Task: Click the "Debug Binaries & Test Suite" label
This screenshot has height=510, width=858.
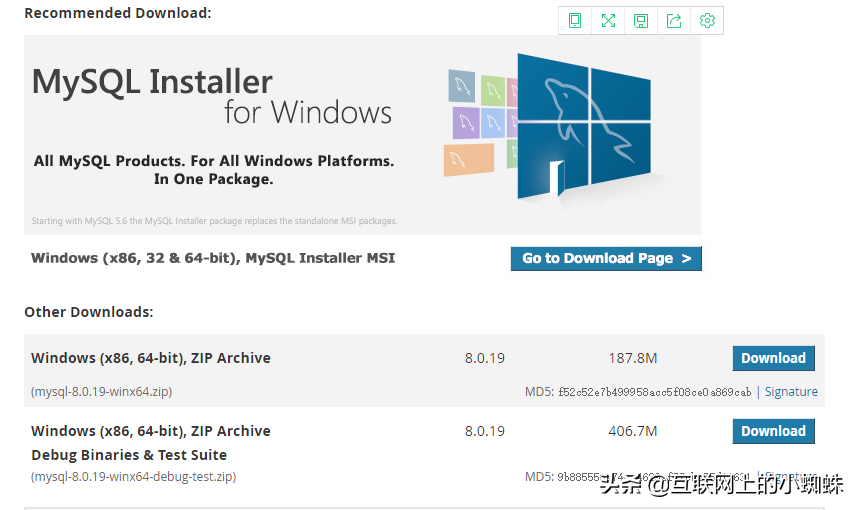Action: [129, 455]
